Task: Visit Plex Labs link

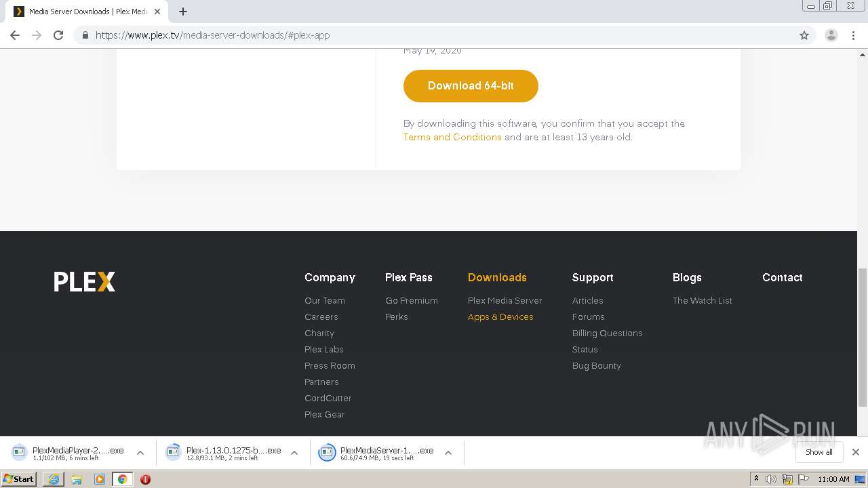Action: (x=324, y=349)
